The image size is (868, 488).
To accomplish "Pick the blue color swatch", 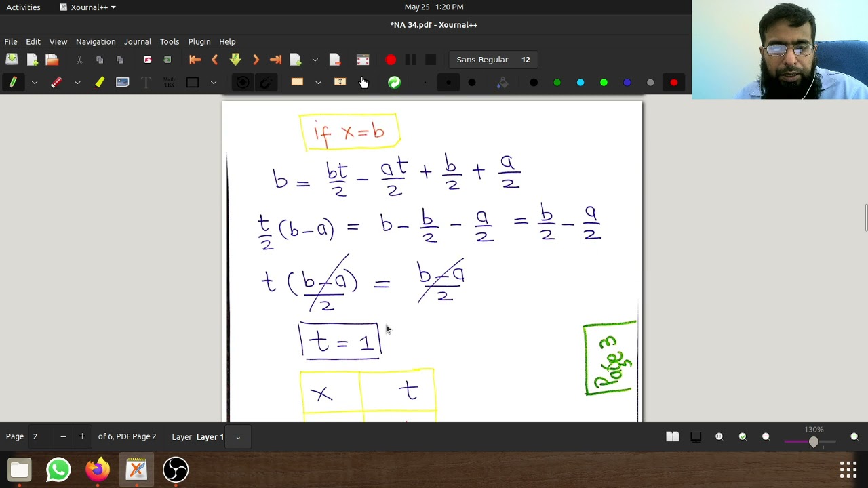I will coord(627,83).
